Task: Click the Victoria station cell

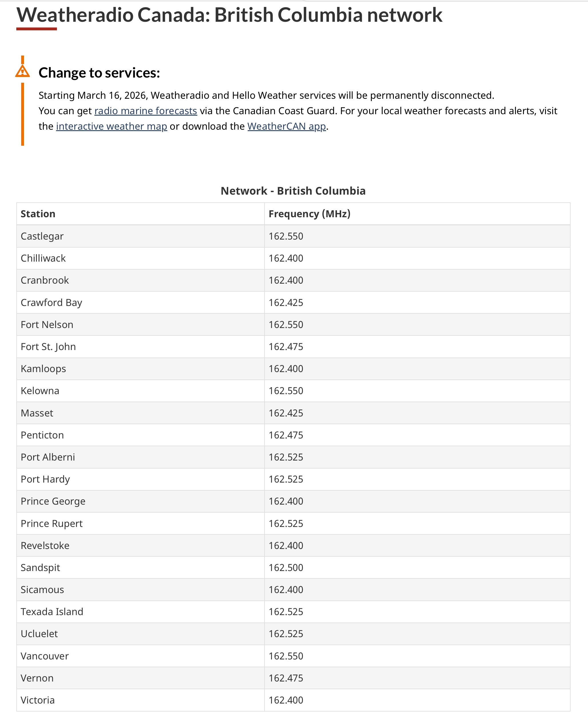Action: click(x=37, y=700)
